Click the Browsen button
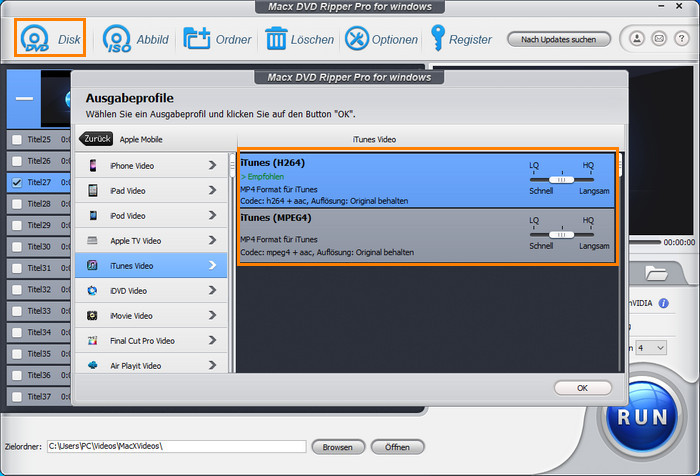This screenshot has width=700, height=476. [x=338, y=446]
